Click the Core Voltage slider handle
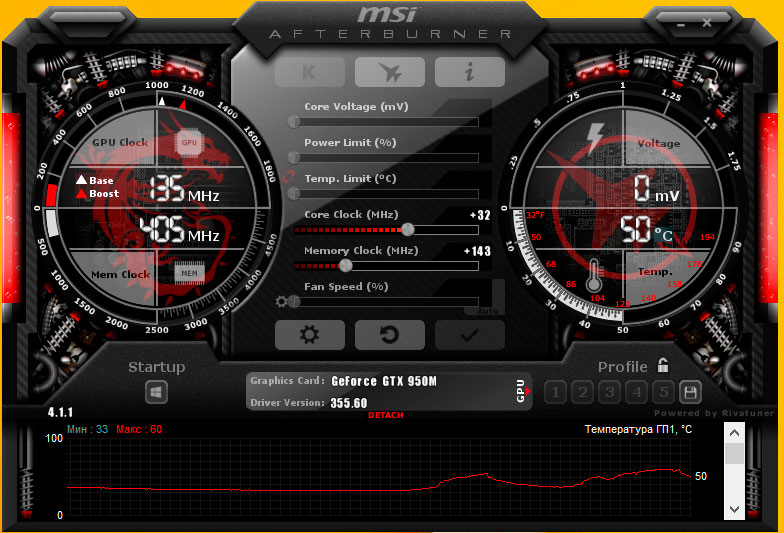This screenshot has width=784, height=533. coord(294,122)
